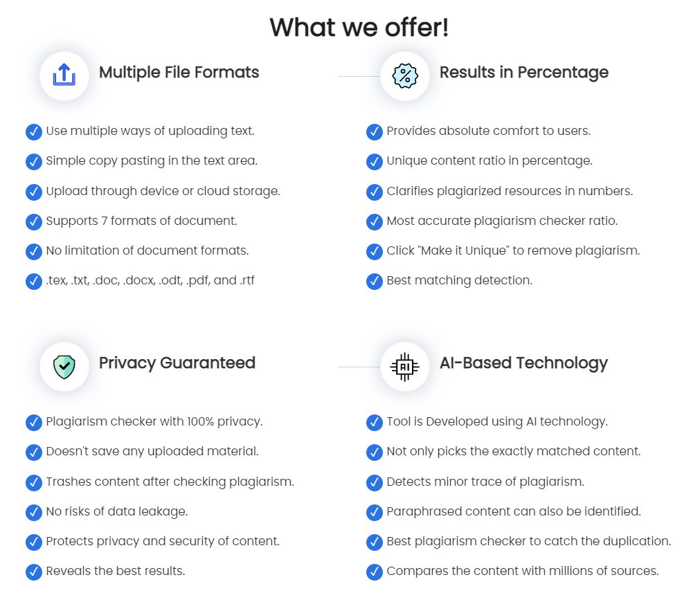Click the upload icon beside Multiple File Formats

pos(64,75)
